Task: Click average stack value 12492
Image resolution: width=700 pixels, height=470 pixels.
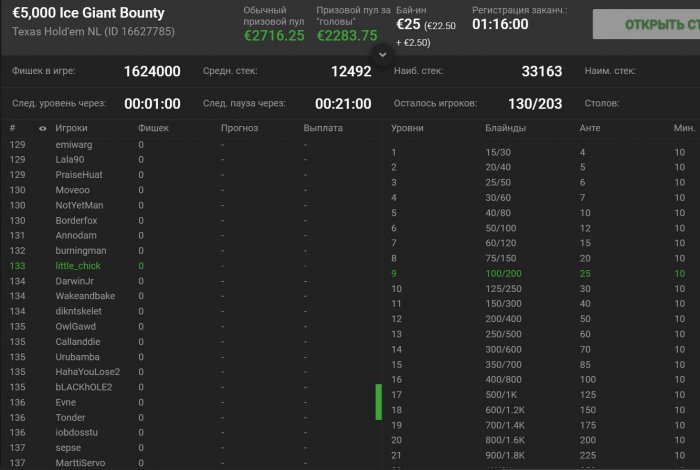Action: pyautogui.click(x=351, y=71)
